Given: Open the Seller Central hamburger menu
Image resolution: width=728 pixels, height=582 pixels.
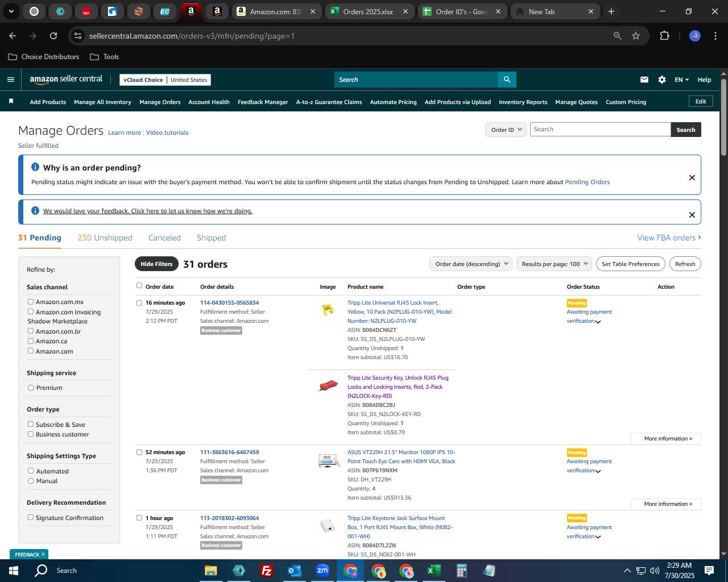Looking at the screenshot, I should coord(11,80).
